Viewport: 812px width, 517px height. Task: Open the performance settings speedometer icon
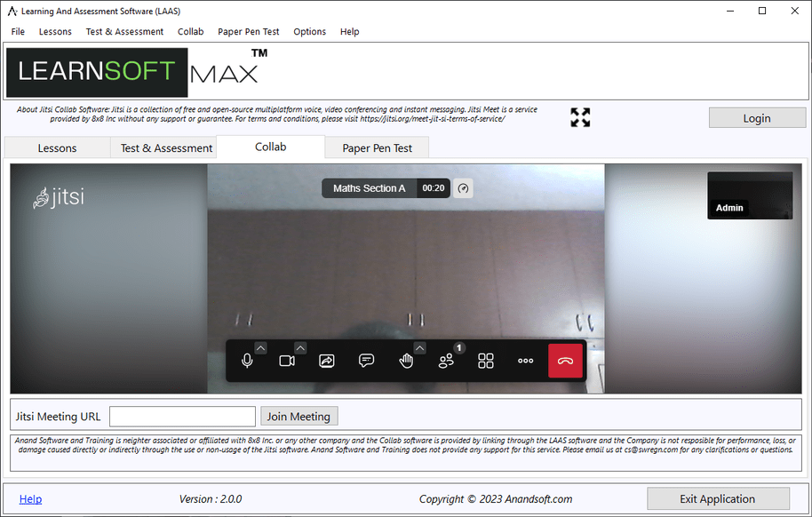pyautogui.click(x=463, y=188)
